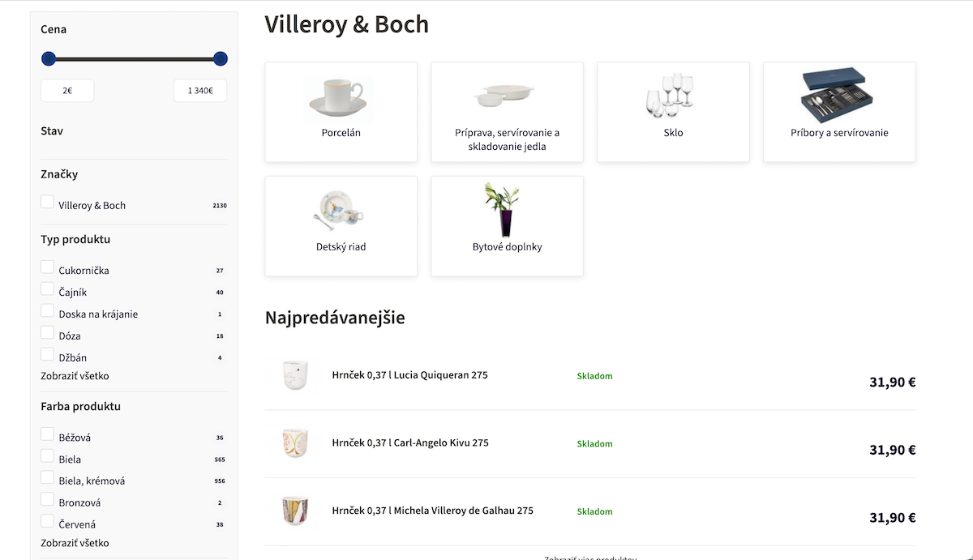Enable the Villeroy & Boch brand checkbox

tap(48, 202)
